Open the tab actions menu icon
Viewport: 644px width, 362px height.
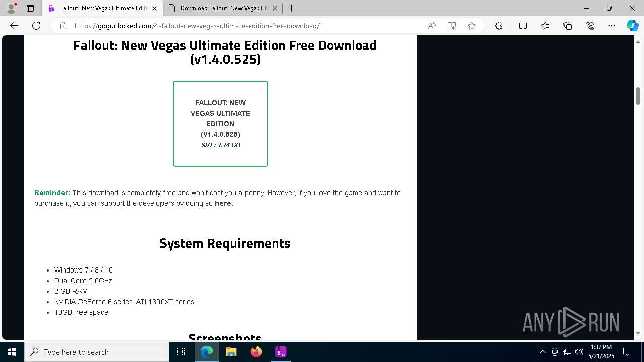[x=30, y=8]
